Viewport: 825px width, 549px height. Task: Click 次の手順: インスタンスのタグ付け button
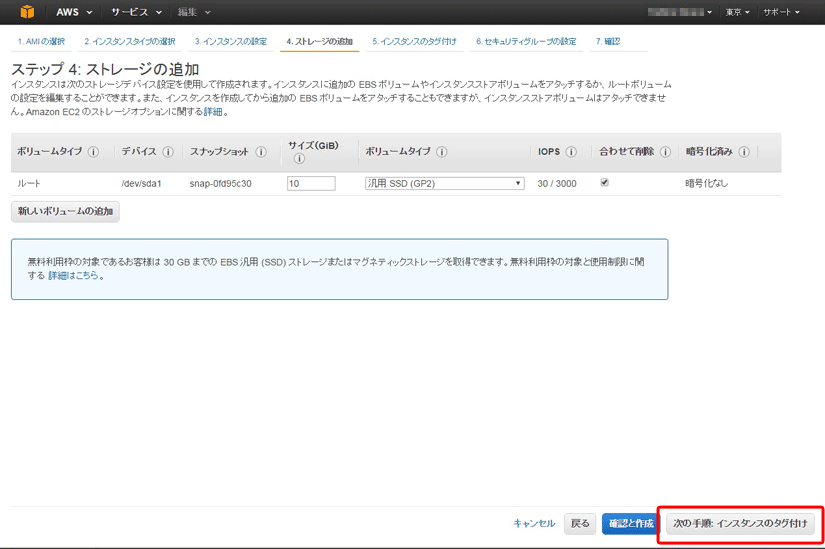740,523
